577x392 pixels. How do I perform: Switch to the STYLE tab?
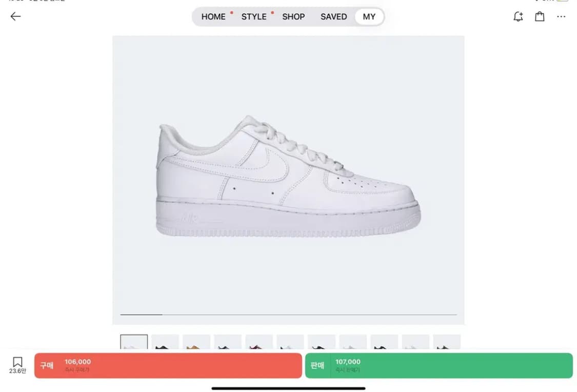254,16
